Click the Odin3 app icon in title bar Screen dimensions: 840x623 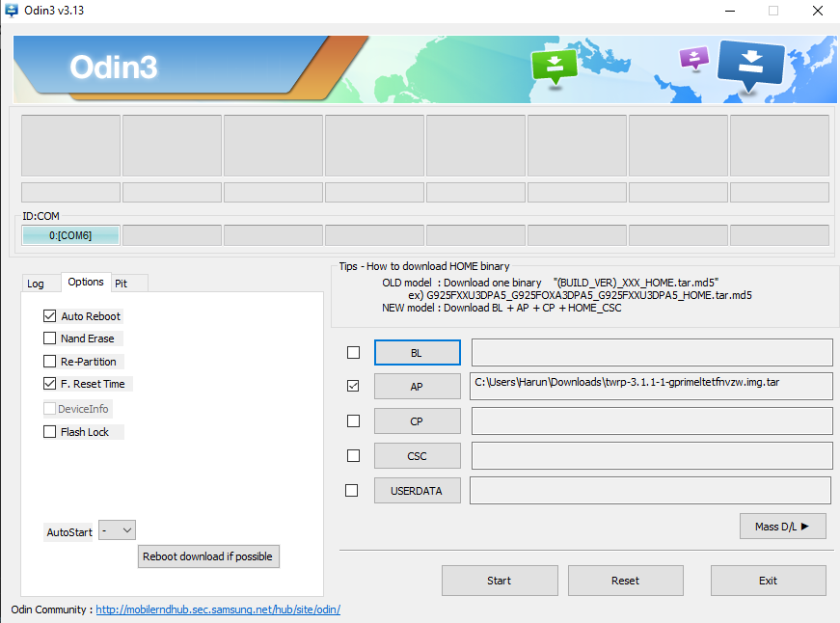pyautogui.click(x=11, y=11)
